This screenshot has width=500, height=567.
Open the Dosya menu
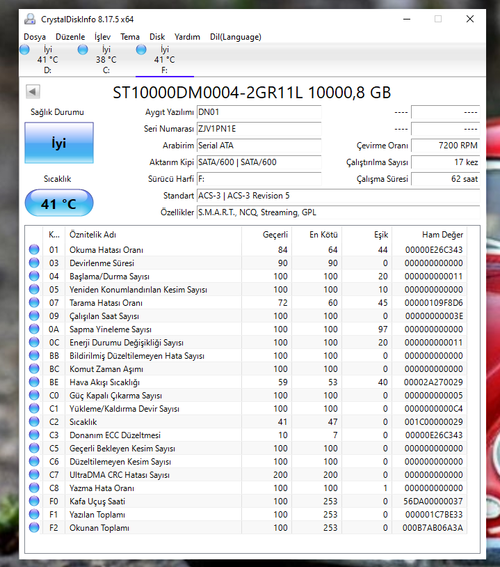tap(35, 37)
